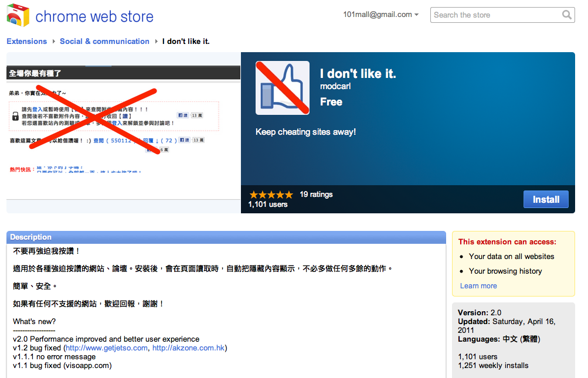
Task: Install the 'I don't like it.' extension
Action: tap(546, 199)
